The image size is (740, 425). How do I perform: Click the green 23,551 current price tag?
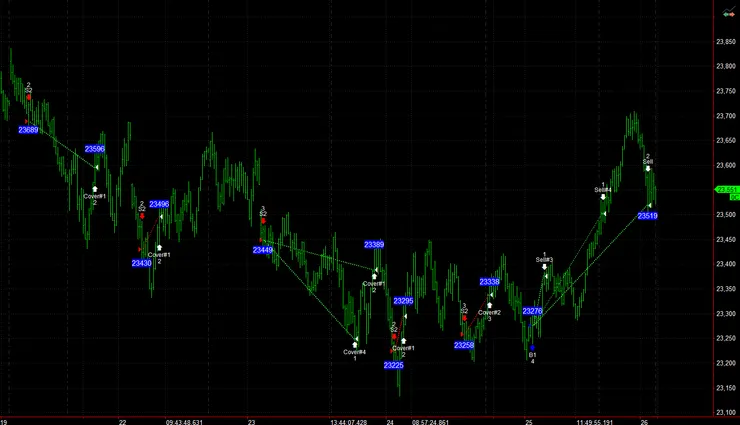click(x=727, y=190)
